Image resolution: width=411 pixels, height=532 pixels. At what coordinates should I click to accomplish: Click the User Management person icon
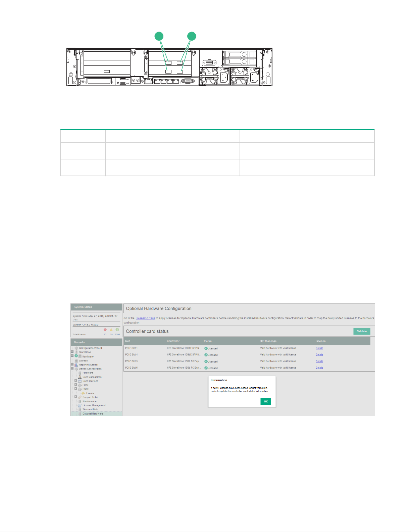80,377
